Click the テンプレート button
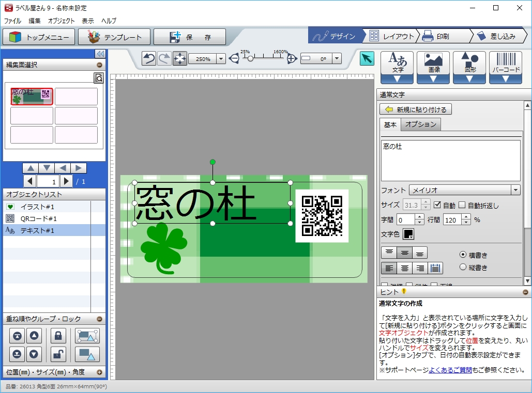This screenshot has width=532, height=393. (x=114, y=37)
